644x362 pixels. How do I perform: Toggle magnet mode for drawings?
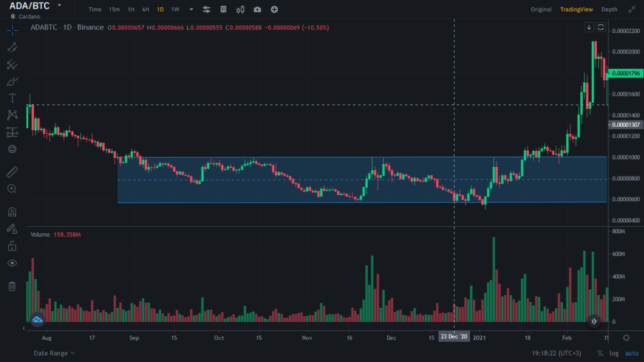click(x=12, y=212)
